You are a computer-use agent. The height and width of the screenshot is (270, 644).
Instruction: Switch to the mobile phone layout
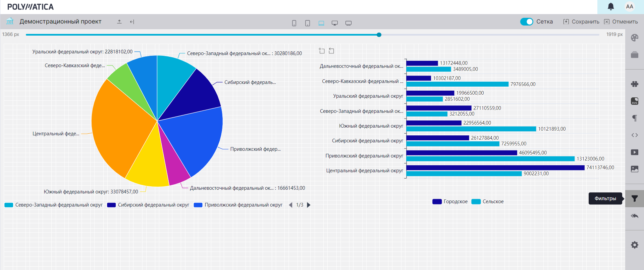pyautogui.click(x=294, y=23)
